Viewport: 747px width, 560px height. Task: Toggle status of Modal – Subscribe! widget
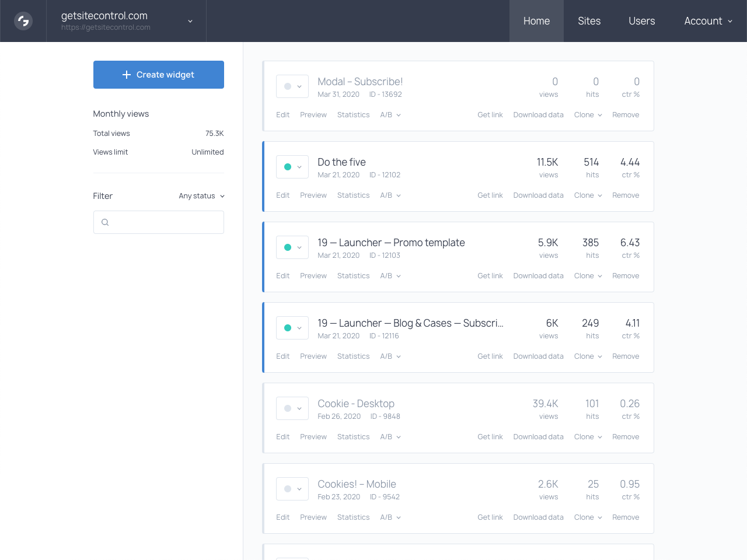[x=292, y=86]
